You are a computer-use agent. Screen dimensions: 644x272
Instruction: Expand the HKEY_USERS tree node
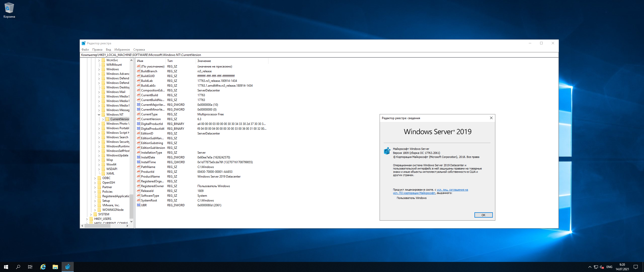coord(87,219)
